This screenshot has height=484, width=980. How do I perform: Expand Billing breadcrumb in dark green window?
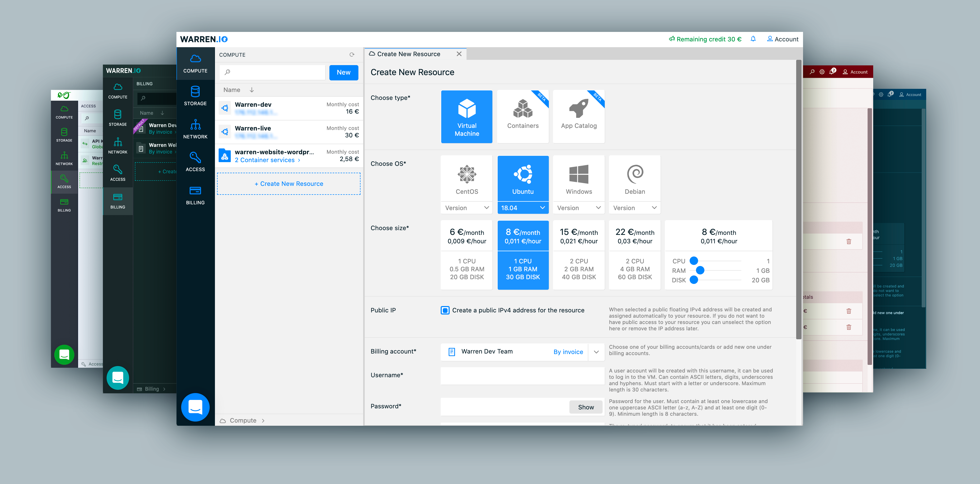pyautogui.click(x=151, y=389)
